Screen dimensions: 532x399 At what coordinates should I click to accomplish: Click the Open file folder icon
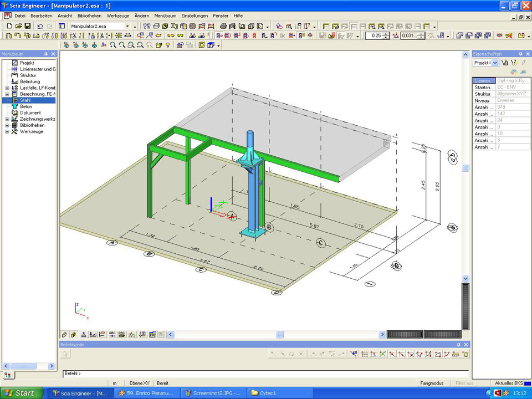coord(18,26)
